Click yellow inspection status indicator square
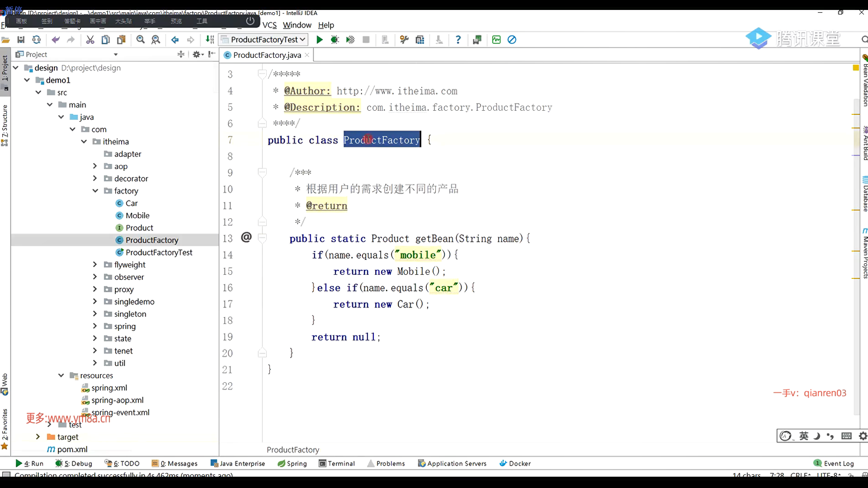Screen dimensions: 868x488 [x=855, y=68]
